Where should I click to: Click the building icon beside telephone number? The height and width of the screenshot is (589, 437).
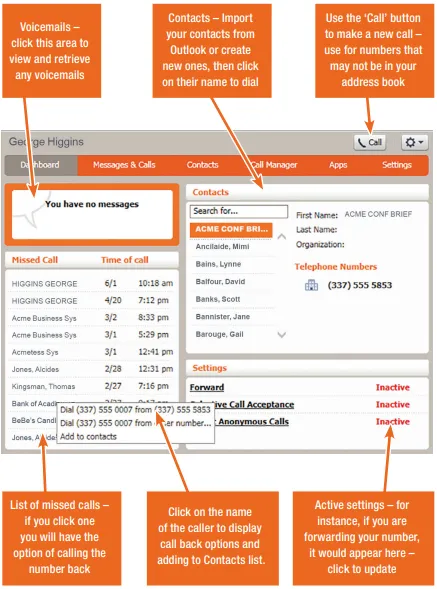click(x=311, y=285)
